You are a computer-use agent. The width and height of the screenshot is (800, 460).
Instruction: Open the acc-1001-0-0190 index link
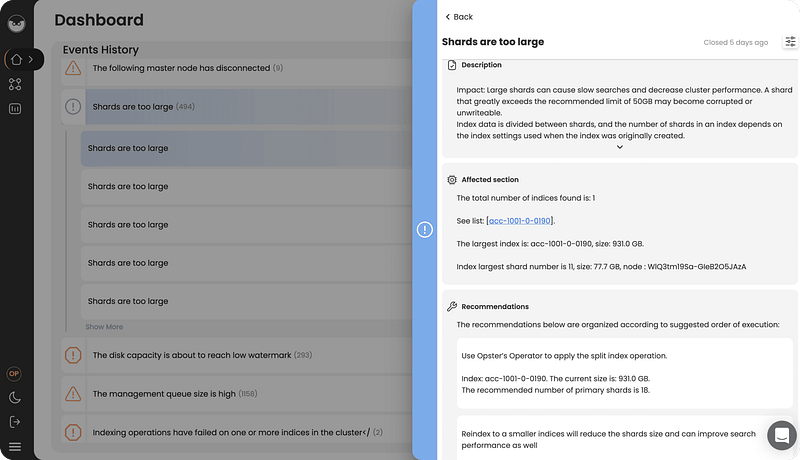tap(519, 221)
